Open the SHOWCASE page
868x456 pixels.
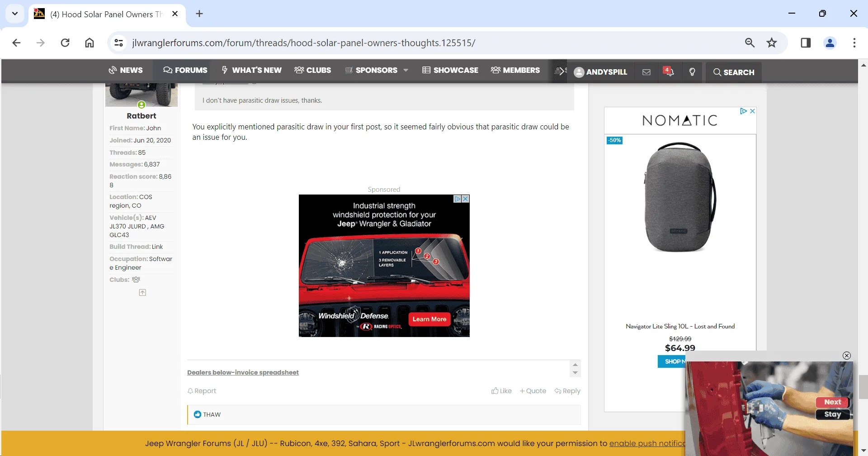pyautogui.click(x=450, y=70)
